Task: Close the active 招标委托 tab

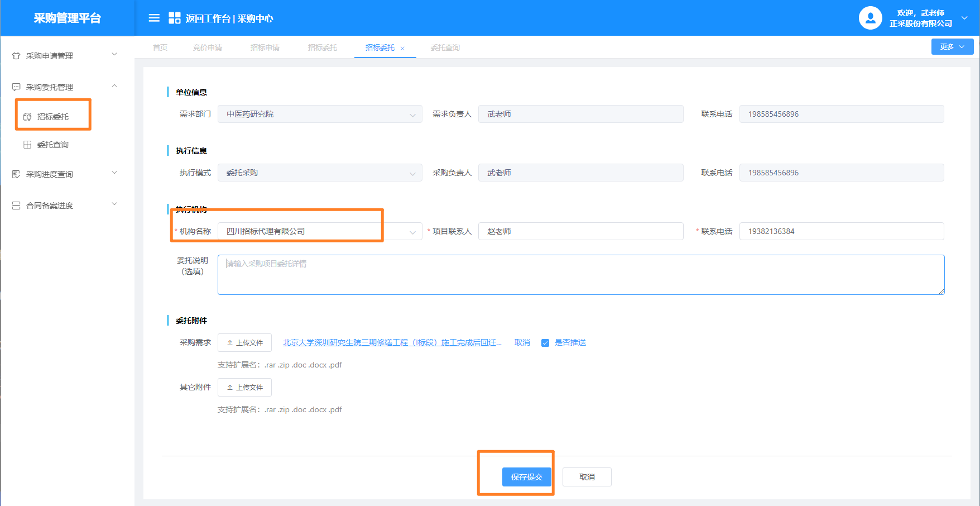Action: [x=402, y=49]
